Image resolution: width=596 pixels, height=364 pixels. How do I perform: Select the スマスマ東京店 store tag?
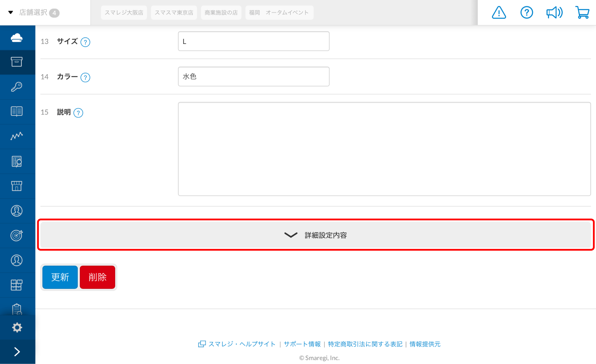pyautogui.click(x=174, y=13)
